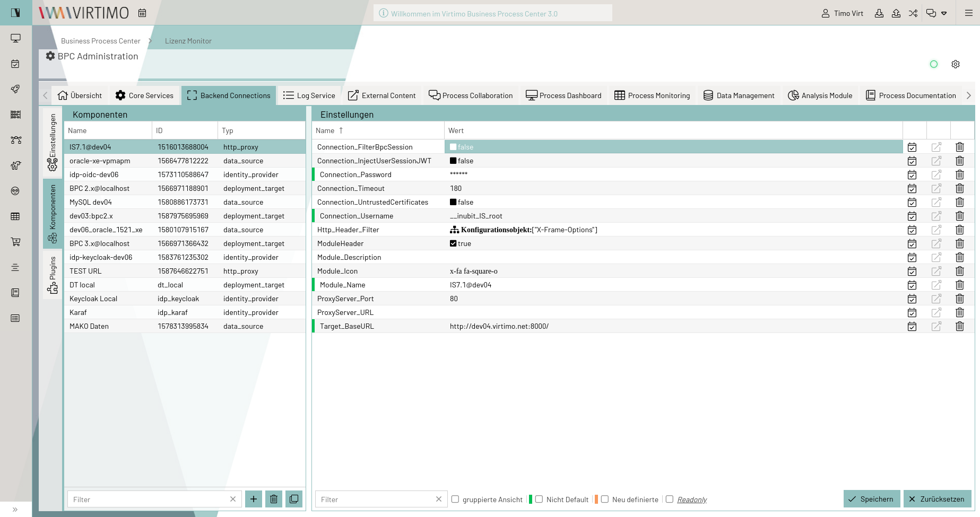Open the hamburger menu at top right
The image size is (980, 517).
click(x=969, y=13)
